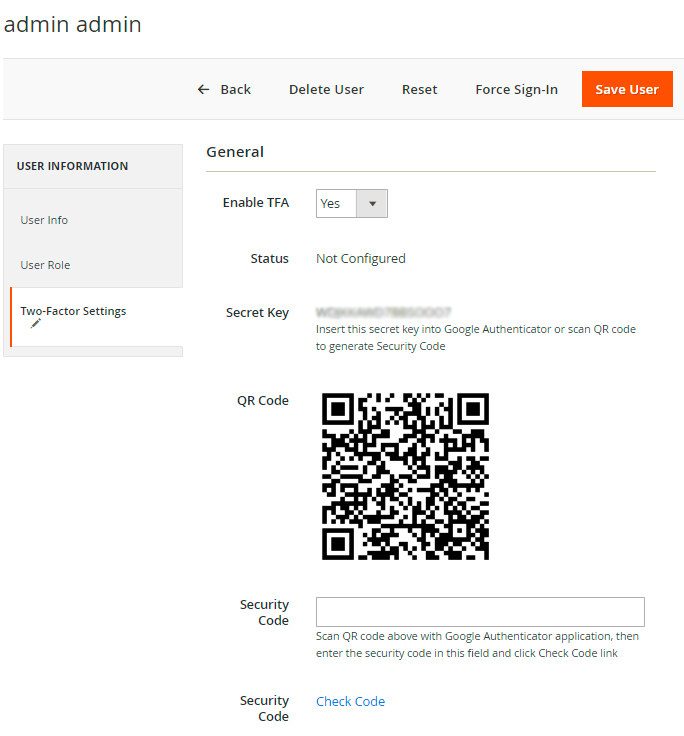Image resolution: width=684 pixels, height=736 pixels.
Task: Open the Enable TFA dropdown
Action: coord(351,203)
